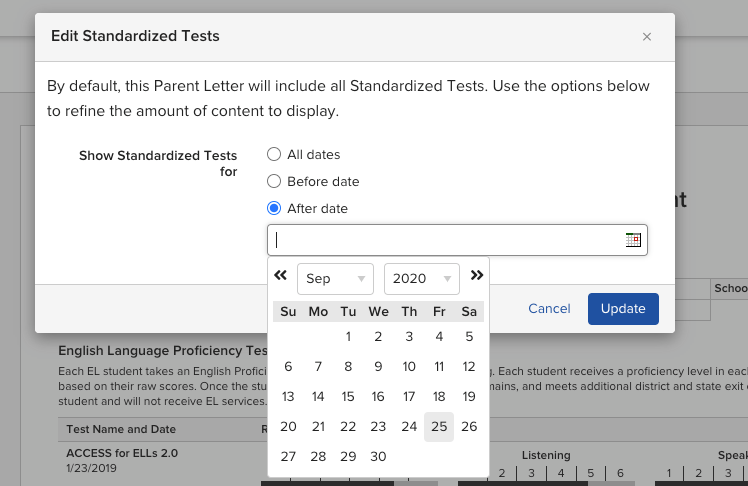Go to next month with double-right arrow
Screen dimensions: 748x486
tap(477, 275)
